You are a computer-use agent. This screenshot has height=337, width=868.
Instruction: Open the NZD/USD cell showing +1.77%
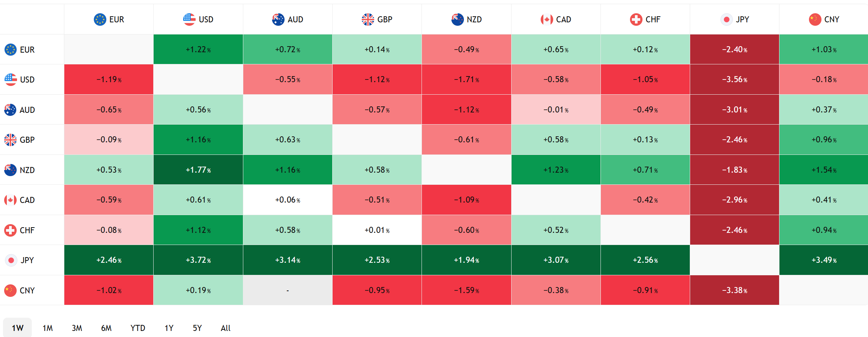(x=198, y=170)
